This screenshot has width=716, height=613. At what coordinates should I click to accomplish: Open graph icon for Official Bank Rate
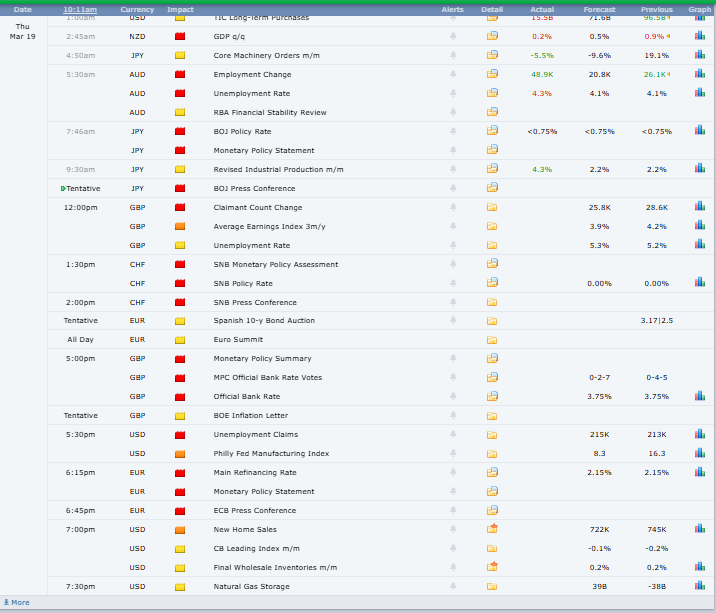pos(700,397)
